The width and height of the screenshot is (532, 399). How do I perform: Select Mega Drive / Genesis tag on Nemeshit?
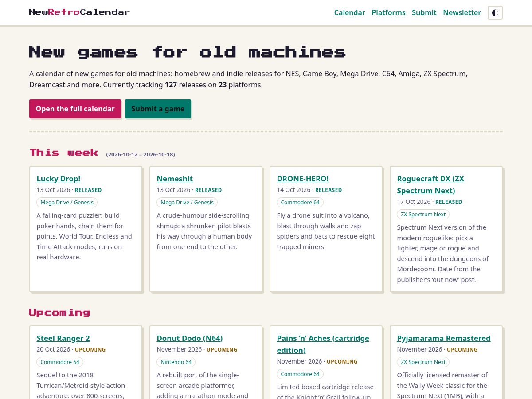point(187,202)
